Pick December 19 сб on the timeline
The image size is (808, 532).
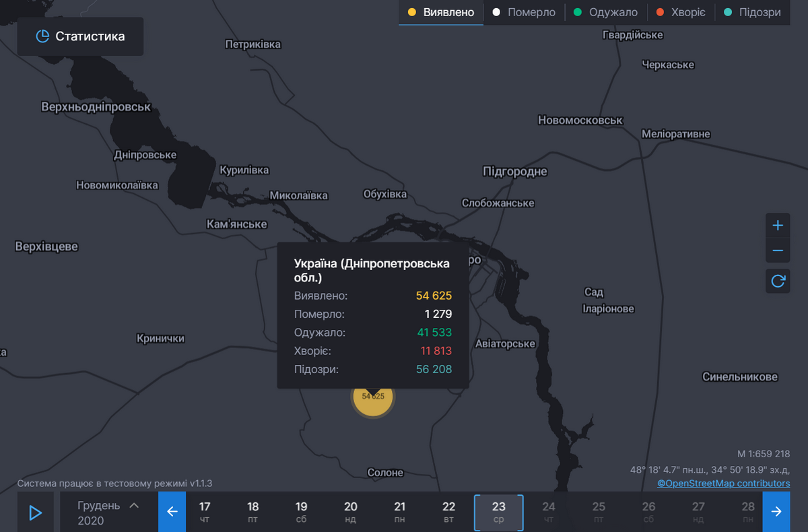[x=302, y=512]
